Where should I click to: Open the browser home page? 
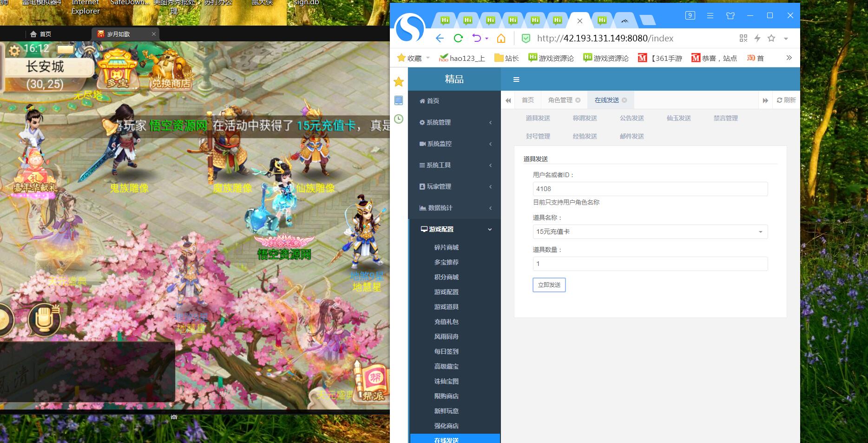click(x=501, y=38)
